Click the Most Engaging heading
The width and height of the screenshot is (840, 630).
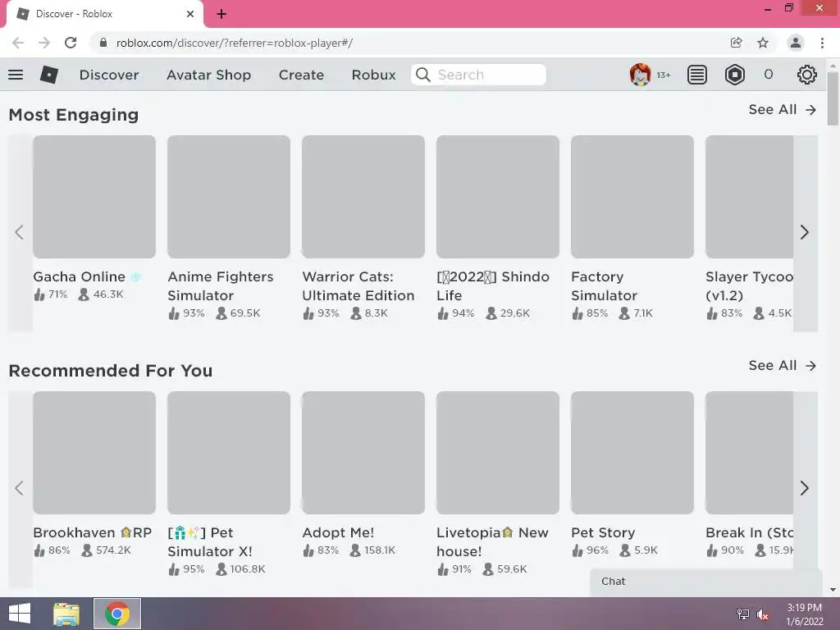[74, 115]
